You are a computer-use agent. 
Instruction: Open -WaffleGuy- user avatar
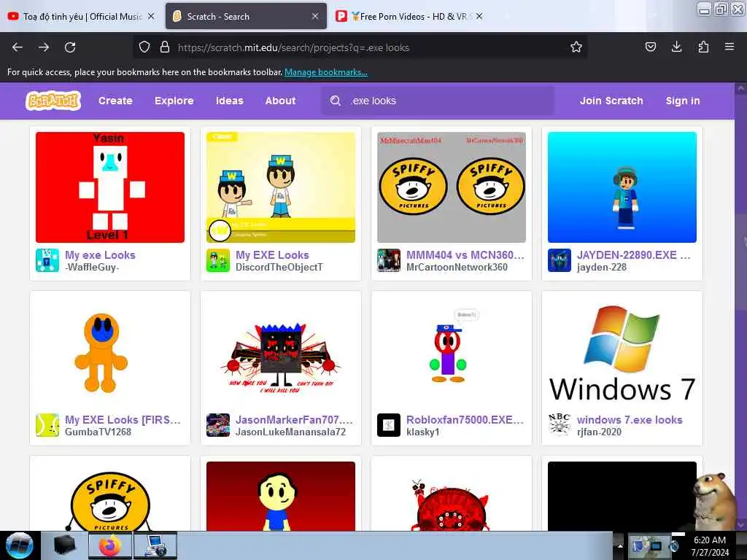coord(47,260)
